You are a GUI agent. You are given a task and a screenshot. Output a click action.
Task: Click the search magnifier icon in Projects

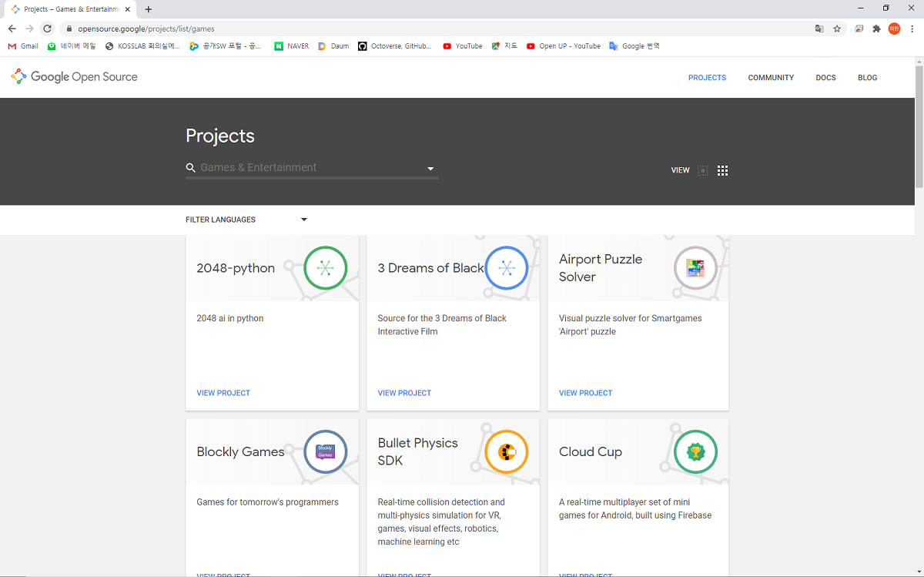pyautogui.click(x=191, y=168)
